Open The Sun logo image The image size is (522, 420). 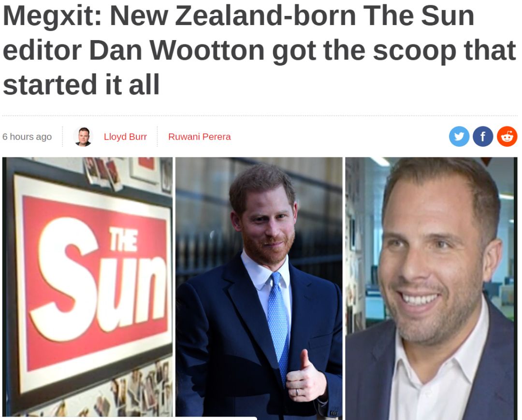coord(87,287)
